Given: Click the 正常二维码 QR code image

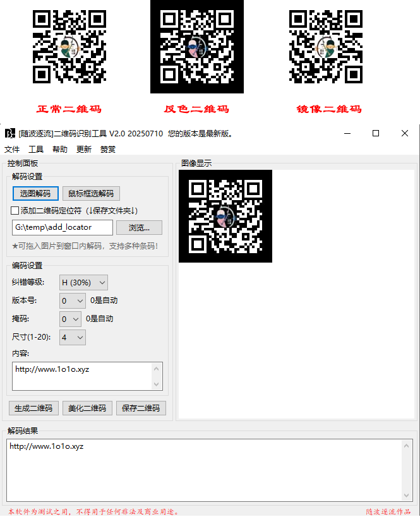Looking at the screenshot, I should (x=69, y=47).
